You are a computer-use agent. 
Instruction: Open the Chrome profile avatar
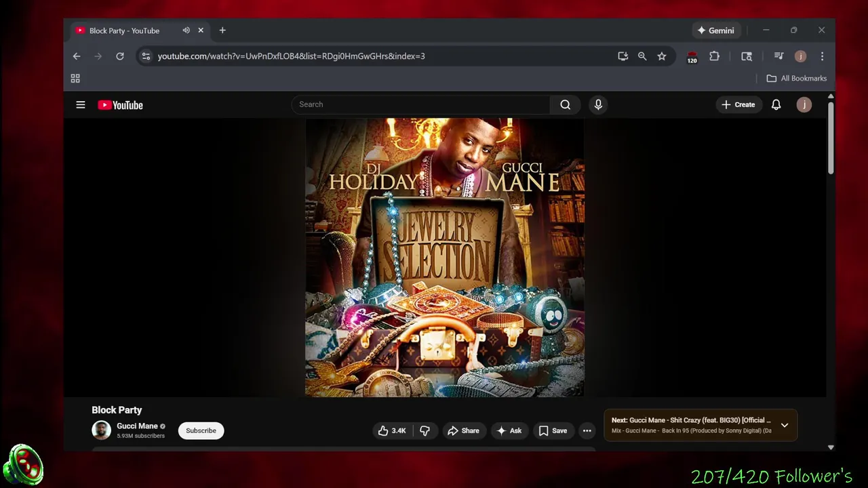click(x=800, y=56)
